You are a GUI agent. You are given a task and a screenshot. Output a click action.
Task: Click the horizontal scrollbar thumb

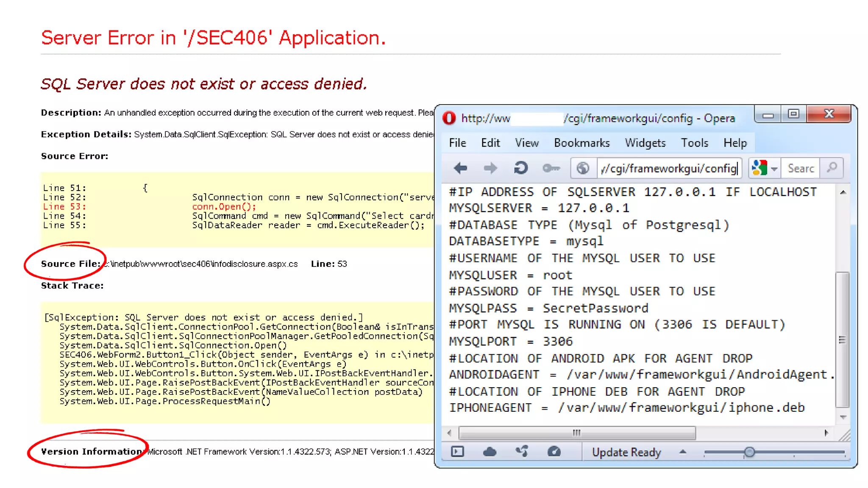pos(577,433)
